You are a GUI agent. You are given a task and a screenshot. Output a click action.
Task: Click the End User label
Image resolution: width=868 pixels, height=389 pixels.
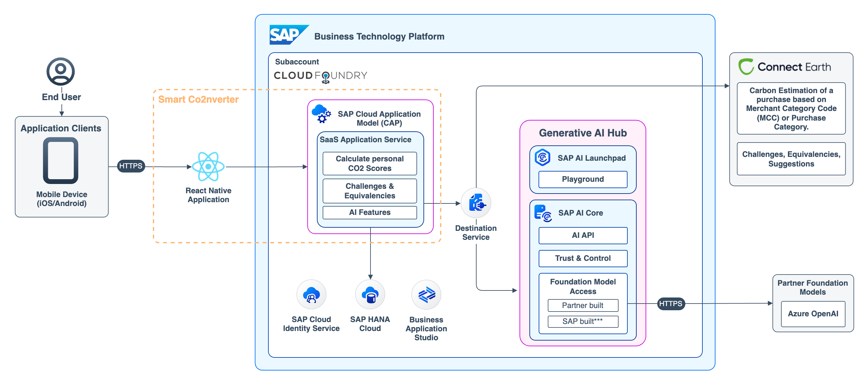61,97
